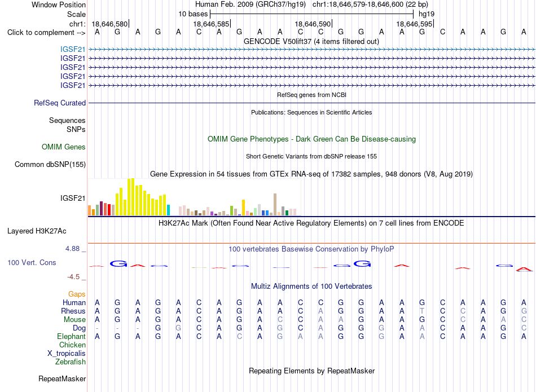
Task: Click the "RefSeq Curated" track label
Action: [60, 103]
